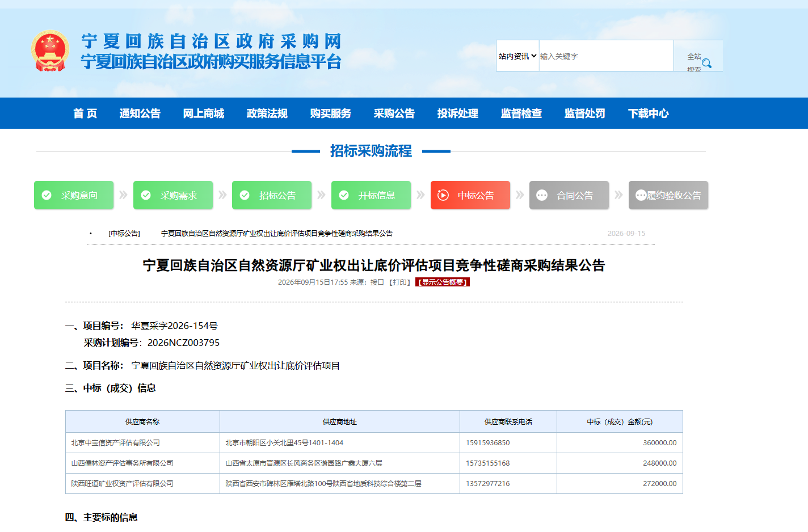Screen dimensions: 808x532
Task: Select the 合同公告 process step
Action: point(569,195)
